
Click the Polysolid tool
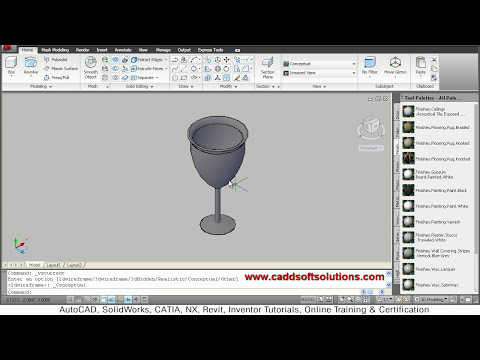click(x=55, y=60)
